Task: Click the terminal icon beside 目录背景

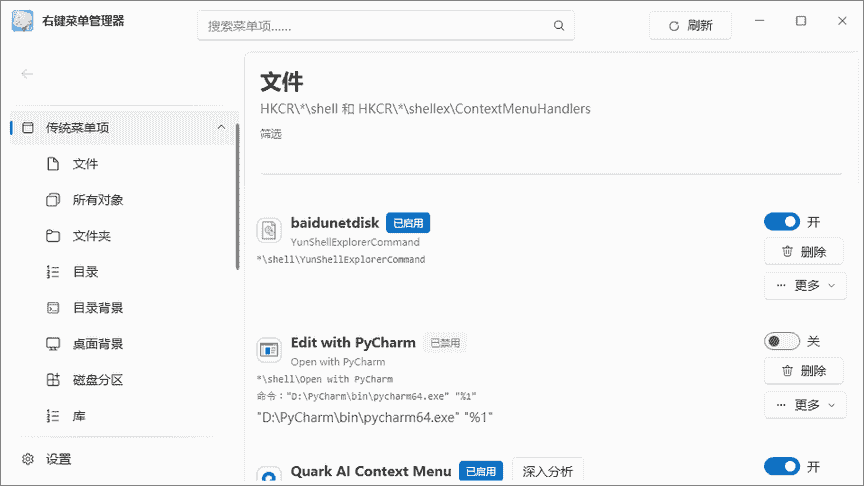Action: [53, 307]
